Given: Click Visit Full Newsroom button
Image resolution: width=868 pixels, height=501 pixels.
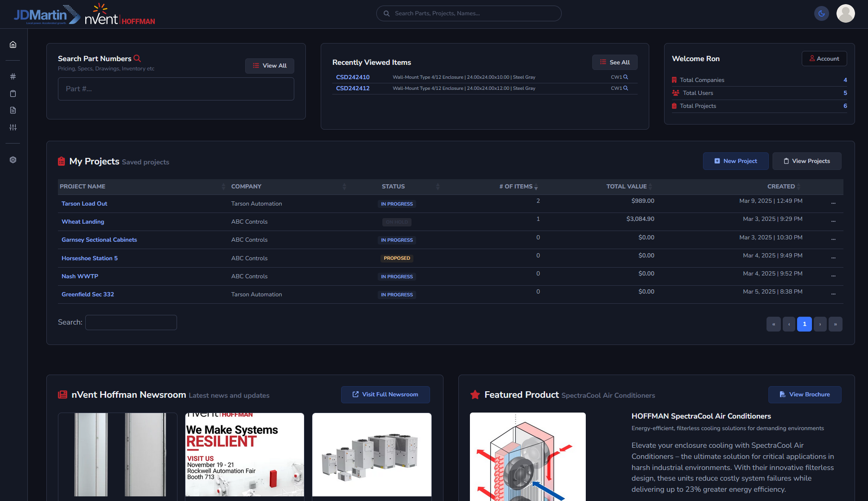Looking at the screenshot, I should pos(385,395).
